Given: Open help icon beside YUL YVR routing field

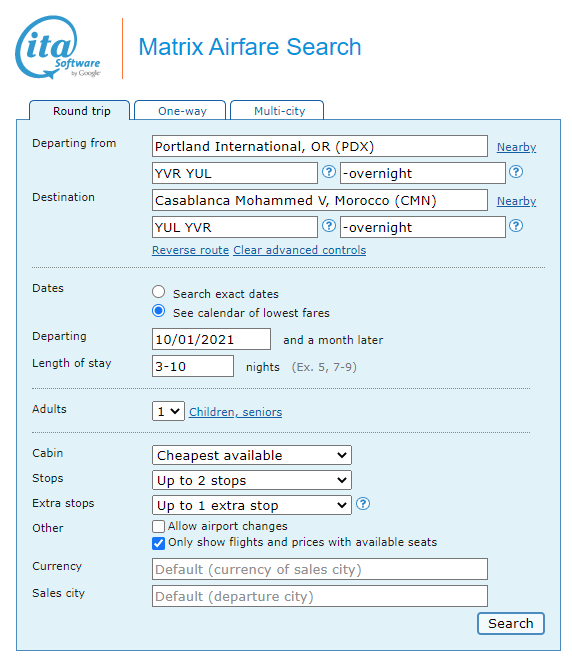Looking at the screenshot, I should point(329,226).
